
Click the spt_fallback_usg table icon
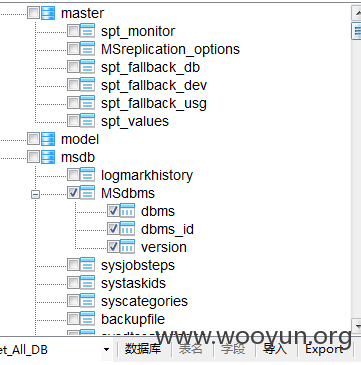[x=88, y=103]
